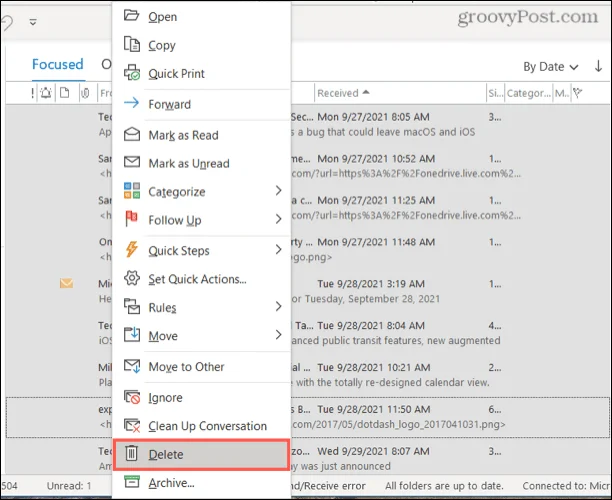Click the lightning bolt Quick Steps icon
The width and height of the screenshot is (612, 500).
(132, 249)
